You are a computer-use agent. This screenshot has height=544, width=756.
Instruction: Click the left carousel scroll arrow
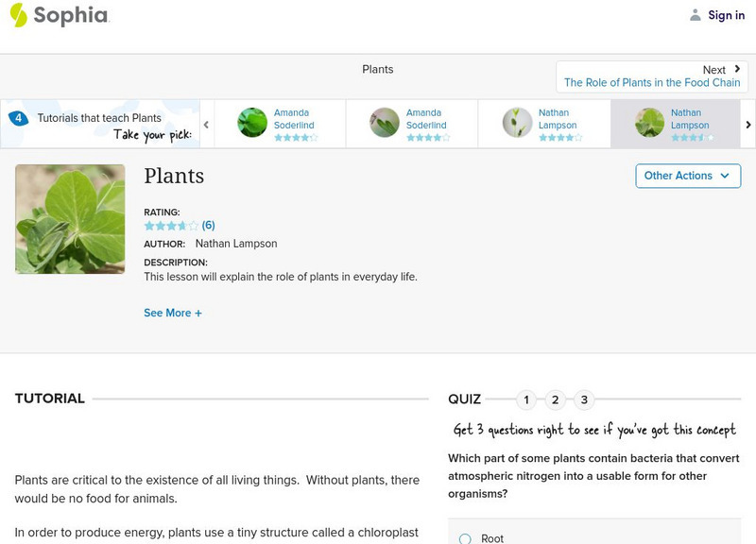click(208, 123)
